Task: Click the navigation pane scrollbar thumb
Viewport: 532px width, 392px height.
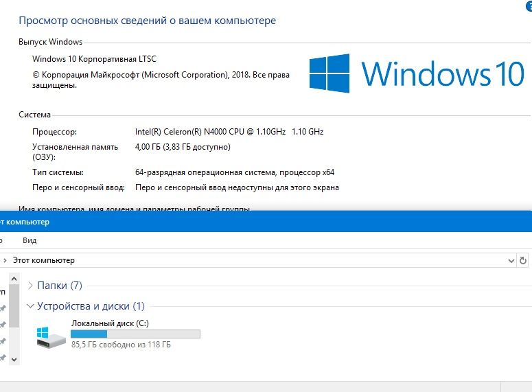Action: 14,306
